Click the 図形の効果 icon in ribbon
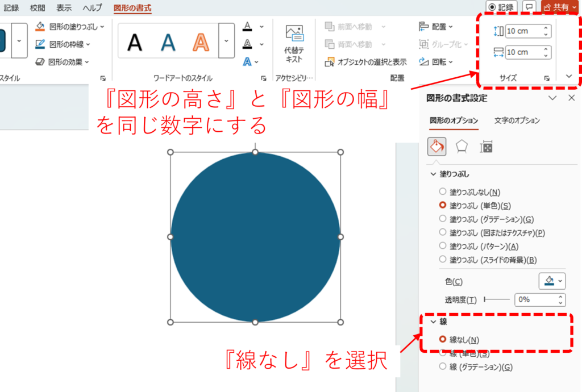Screen dimensions: 582x392 click(40, 62)
